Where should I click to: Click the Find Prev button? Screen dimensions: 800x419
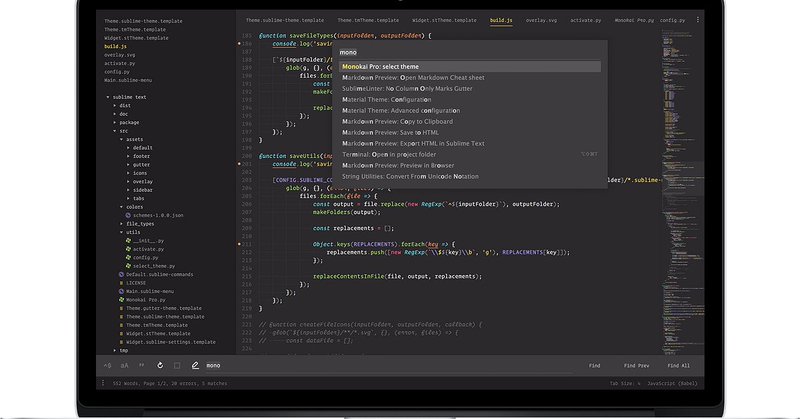click(x=636, y=365)
